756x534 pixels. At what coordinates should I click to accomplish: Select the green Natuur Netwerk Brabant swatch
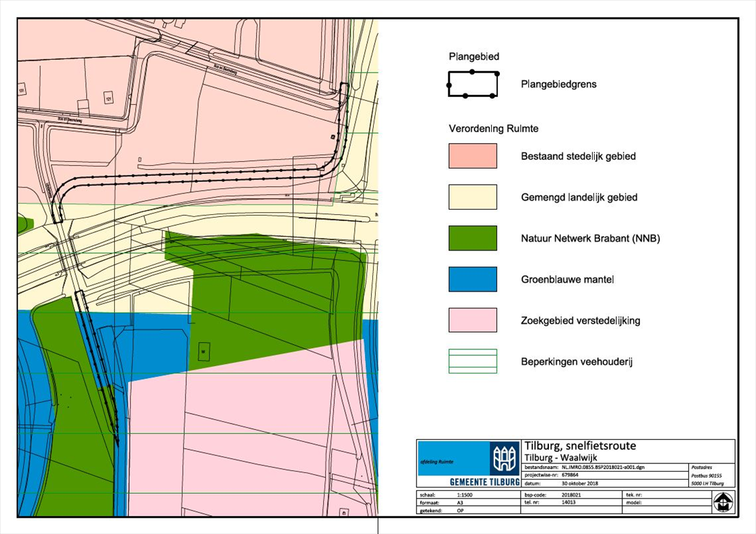(472, 238)
